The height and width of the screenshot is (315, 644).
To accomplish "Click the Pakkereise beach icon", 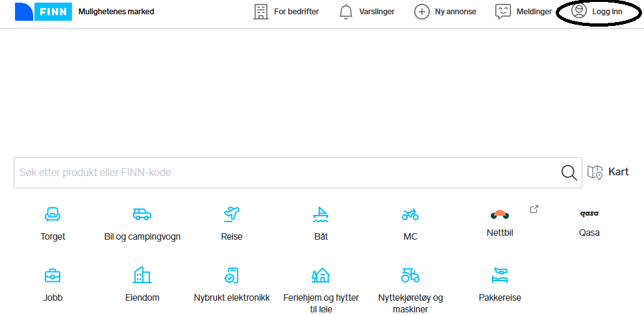I will tap(500, 275).
